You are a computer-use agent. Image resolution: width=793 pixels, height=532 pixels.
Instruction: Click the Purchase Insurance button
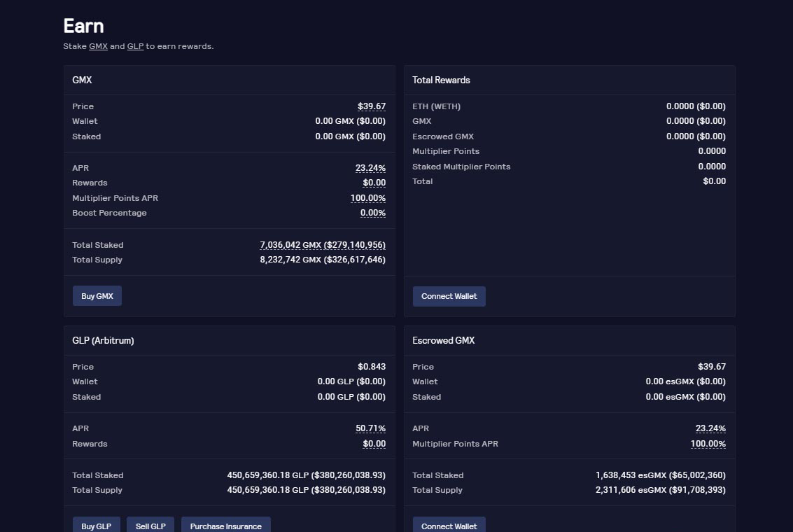coord(225,526)
